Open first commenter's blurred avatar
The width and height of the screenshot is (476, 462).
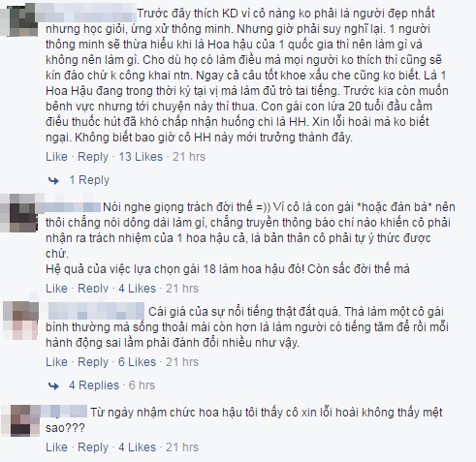coord(19,19)
